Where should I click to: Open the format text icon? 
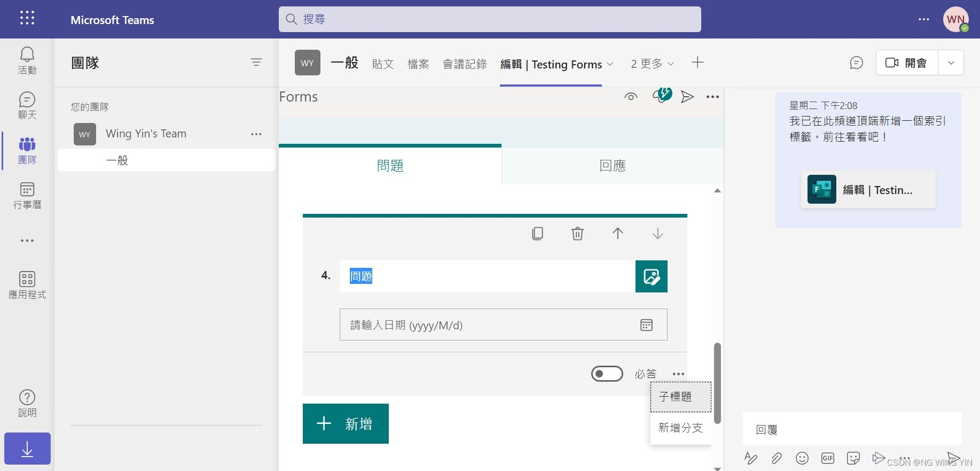tap(751, 458)
